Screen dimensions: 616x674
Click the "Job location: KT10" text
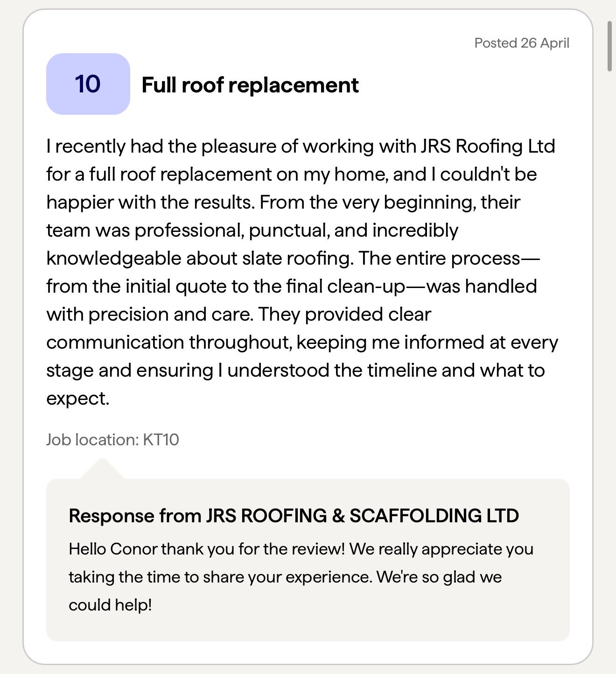[x=112, y=440]
